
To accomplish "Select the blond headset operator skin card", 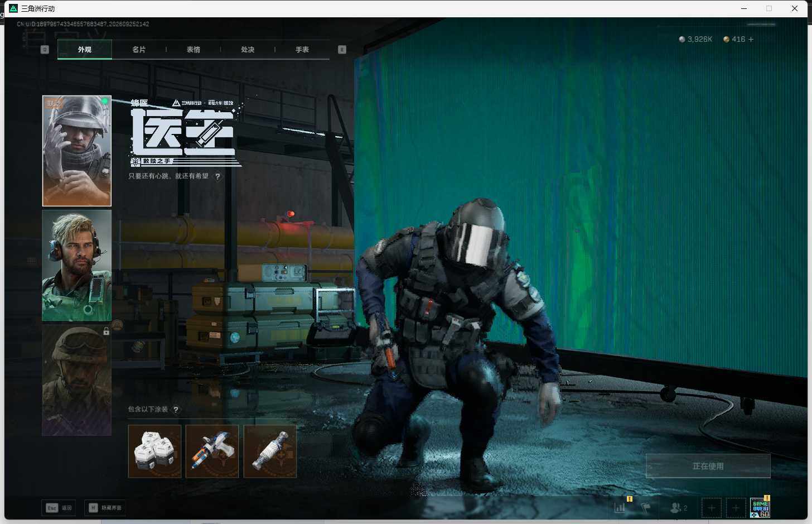I will (77, 266).
